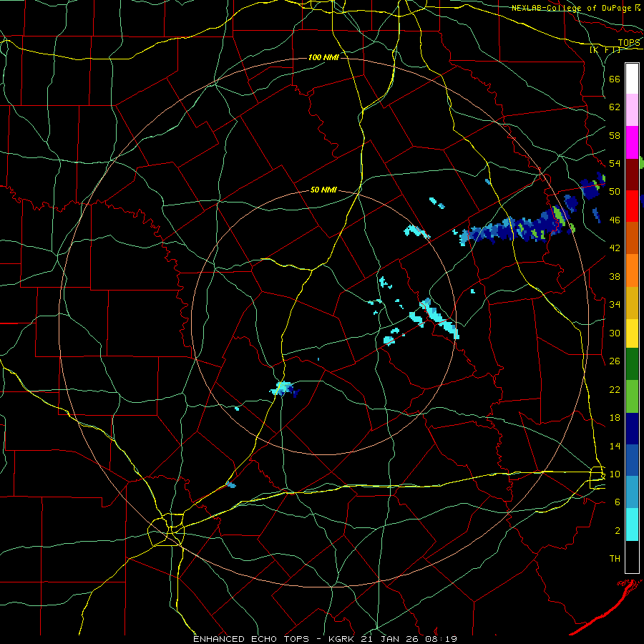Click the legend value "22"
The width and height of the screenshot is (644, 644).
coord(615,389)
